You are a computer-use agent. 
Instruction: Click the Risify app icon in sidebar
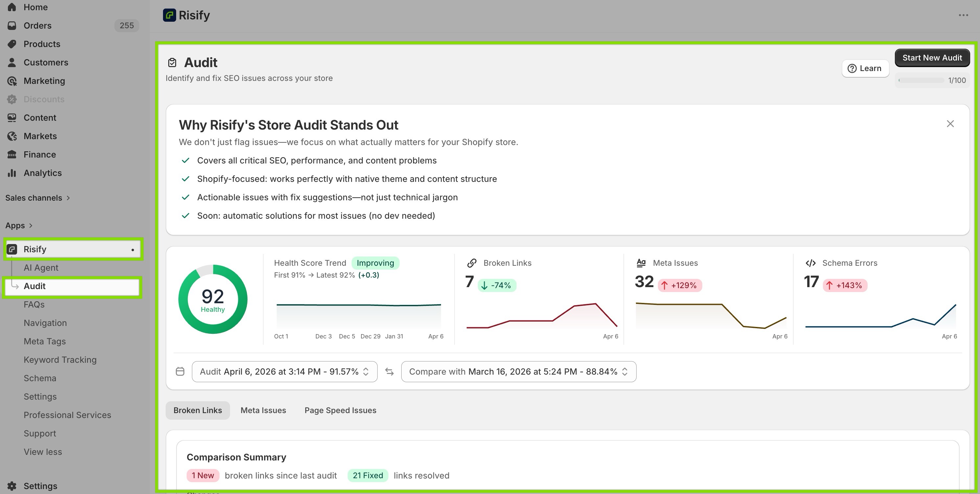tap(12, 249)
